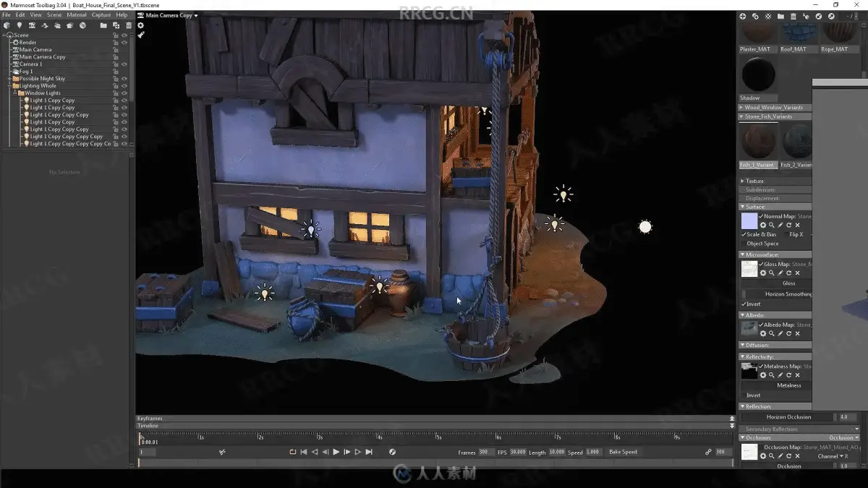This screenshot has height=488, width=868.
Task: Click Bake Speed button
Action: coord(624,452)
